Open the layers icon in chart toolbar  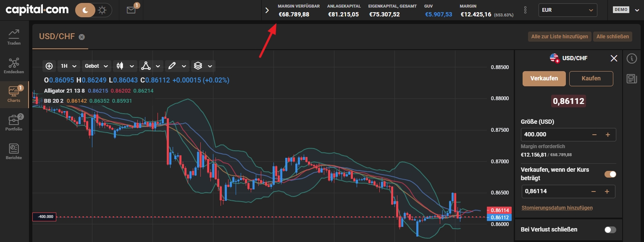[198, 66]
